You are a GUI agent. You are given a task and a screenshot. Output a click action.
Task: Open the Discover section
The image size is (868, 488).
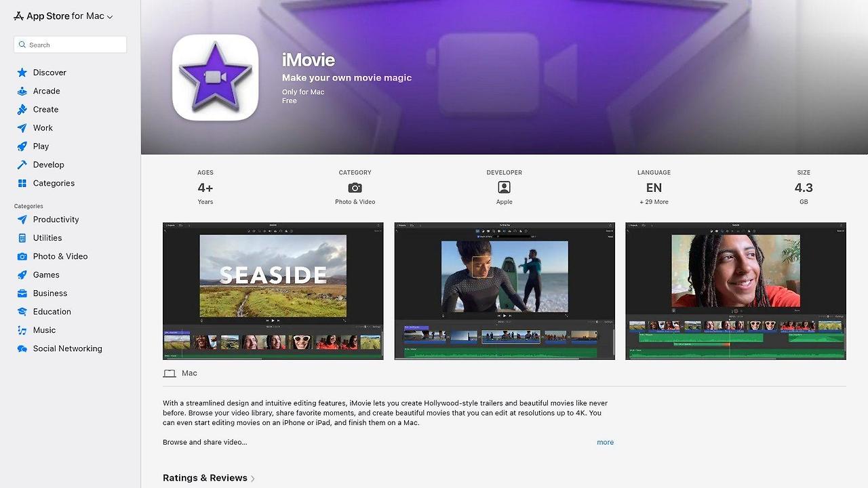50,73
